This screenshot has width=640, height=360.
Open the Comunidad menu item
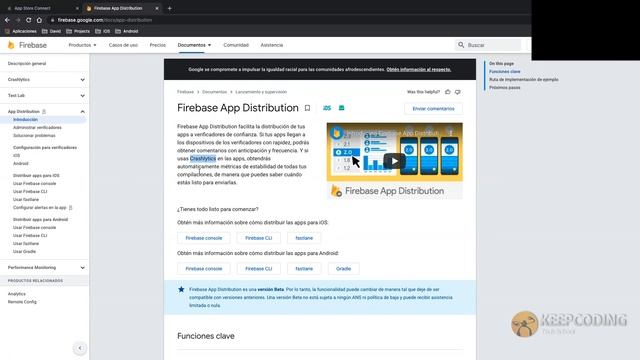pos(236,45)
